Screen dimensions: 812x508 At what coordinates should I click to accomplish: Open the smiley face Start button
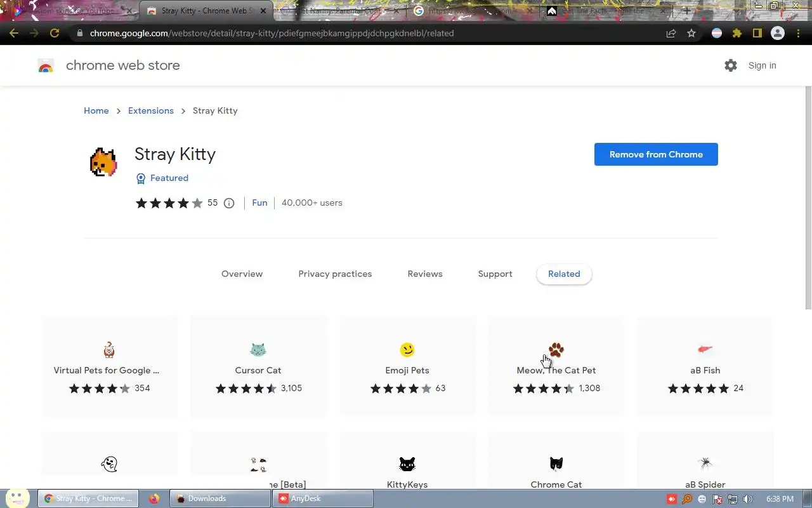point(18,498)
